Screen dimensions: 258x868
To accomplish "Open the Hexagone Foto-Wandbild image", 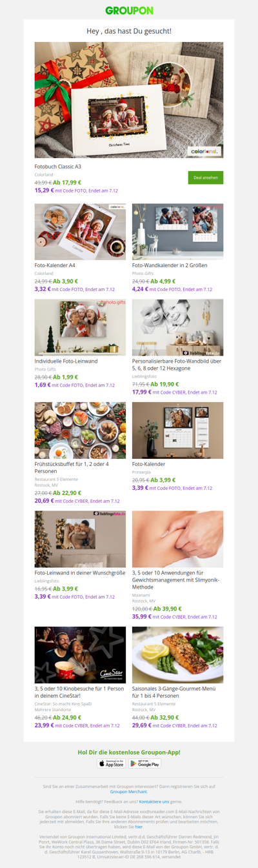I will 178,327.
